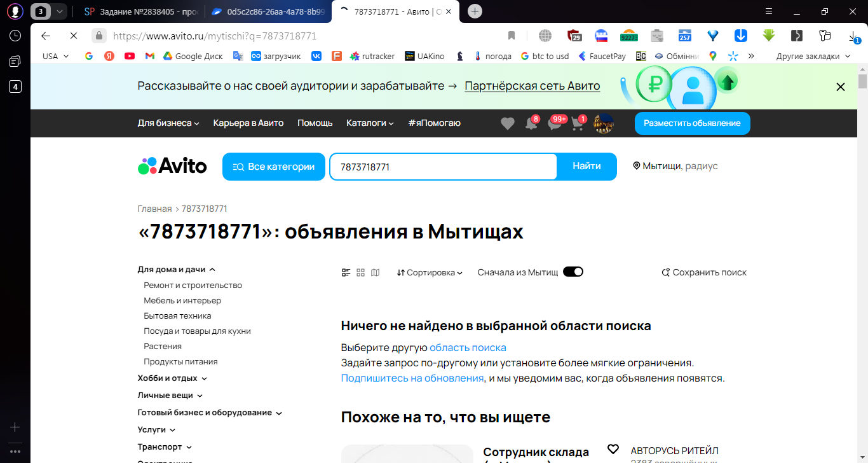Collapse Для дома и дачи category
Screen dimensions: 868x463
[177, 269]
